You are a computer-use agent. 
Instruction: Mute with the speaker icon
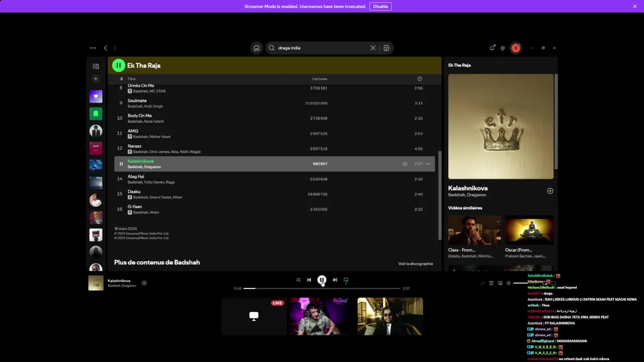[508, 283]
